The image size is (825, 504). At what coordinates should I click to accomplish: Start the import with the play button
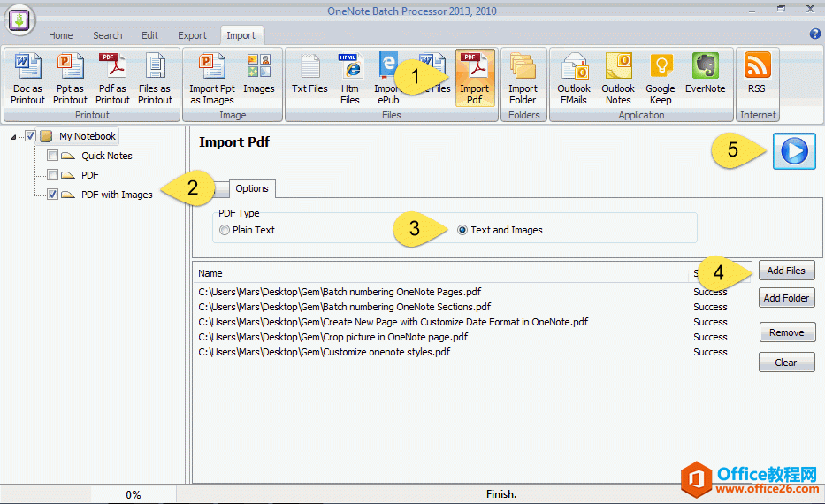pos(794,151)
